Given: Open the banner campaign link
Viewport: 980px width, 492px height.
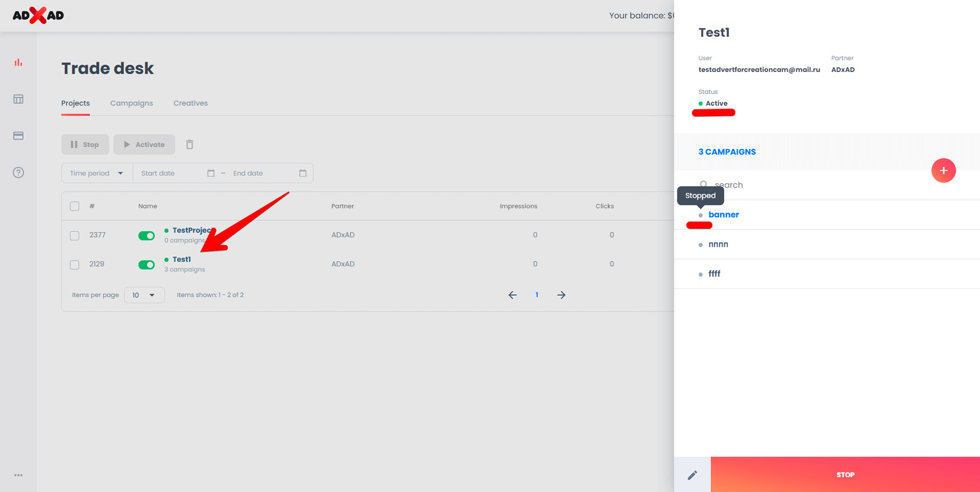Looking at the screenshot, I should click(723, 215).
